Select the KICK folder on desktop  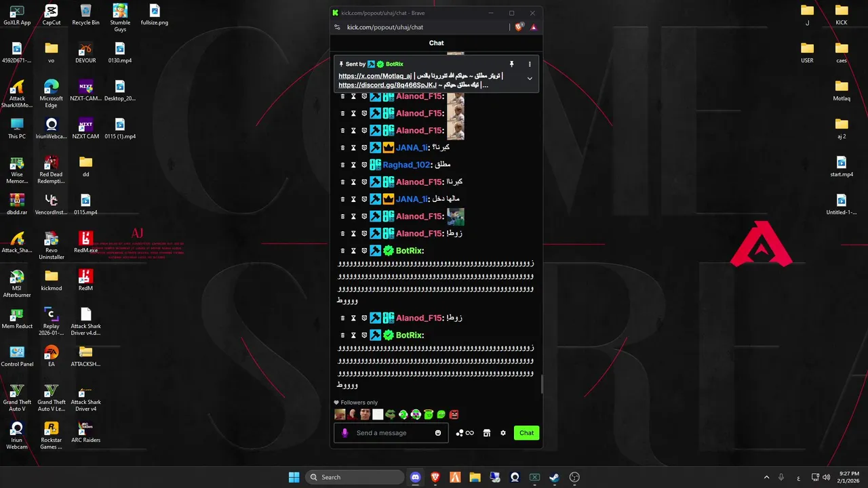point(842,16)
